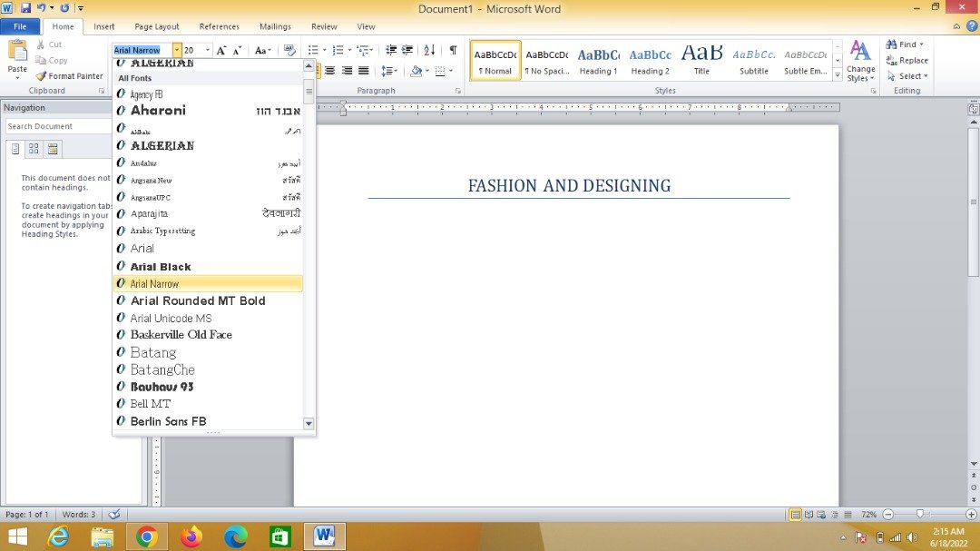This screenshot has width=980, height=551.
Task: Switch to the Review tab
Action: point(324,26)
